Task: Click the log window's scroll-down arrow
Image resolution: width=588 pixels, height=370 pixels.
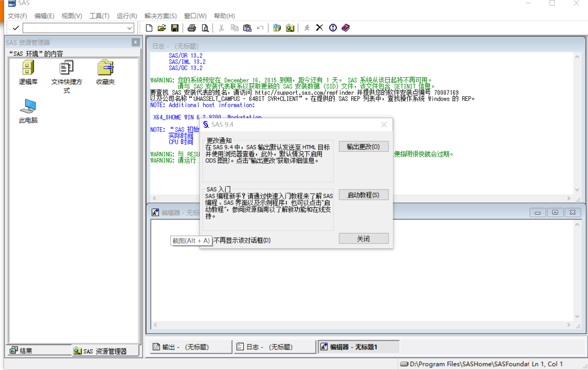Action: point(577,190)
